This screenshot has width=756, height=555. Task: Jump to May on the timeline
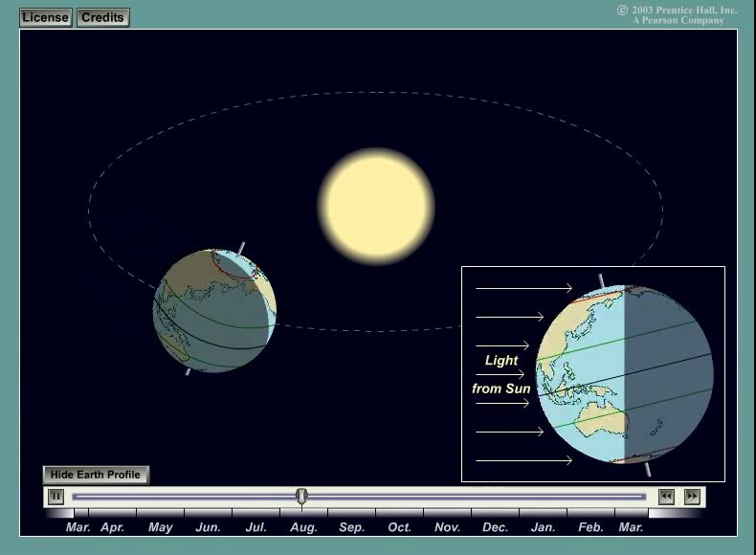coord(161,527)
